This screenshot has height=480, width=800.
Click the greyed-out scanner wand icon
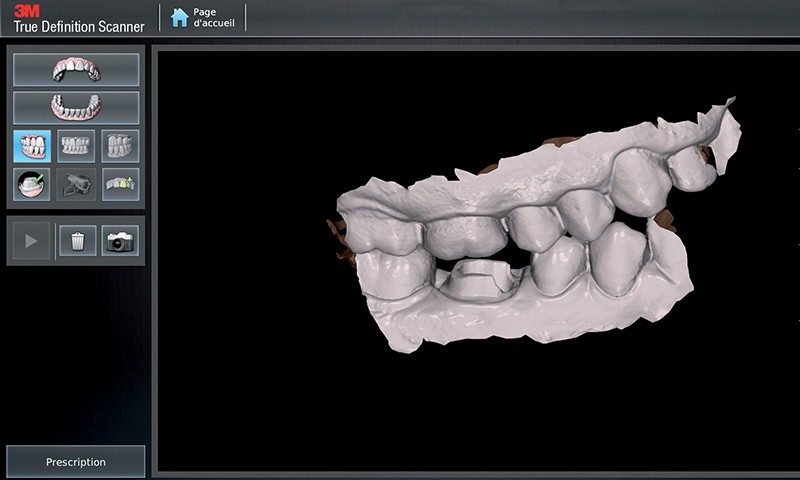point(77,184)
